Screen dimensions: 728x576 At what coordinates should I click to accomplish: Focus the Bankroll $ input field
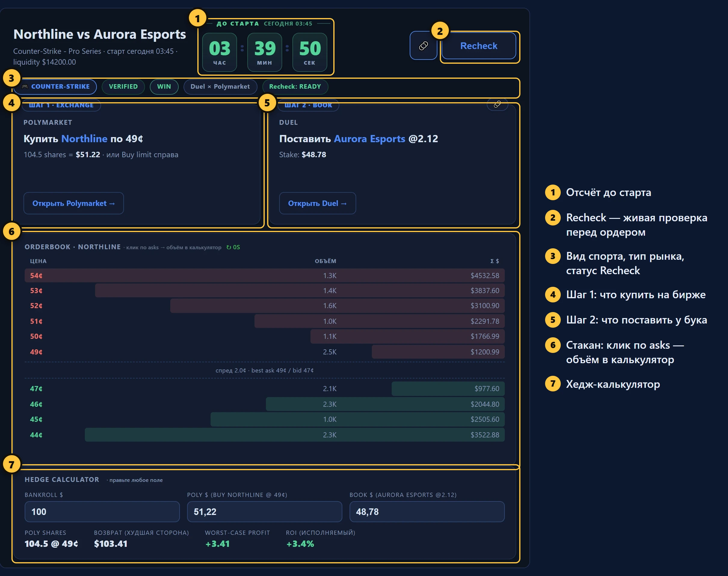[102, 512]
